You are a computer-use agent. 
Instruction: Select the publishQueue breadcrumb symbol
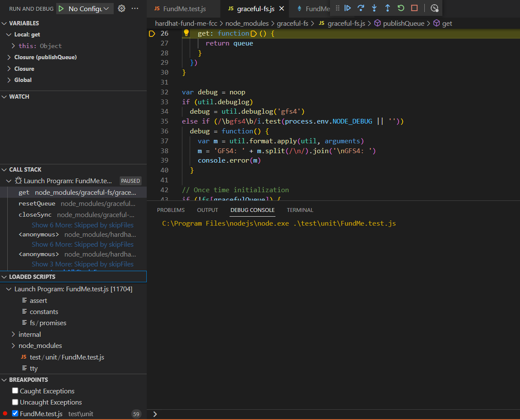(399, 24)
